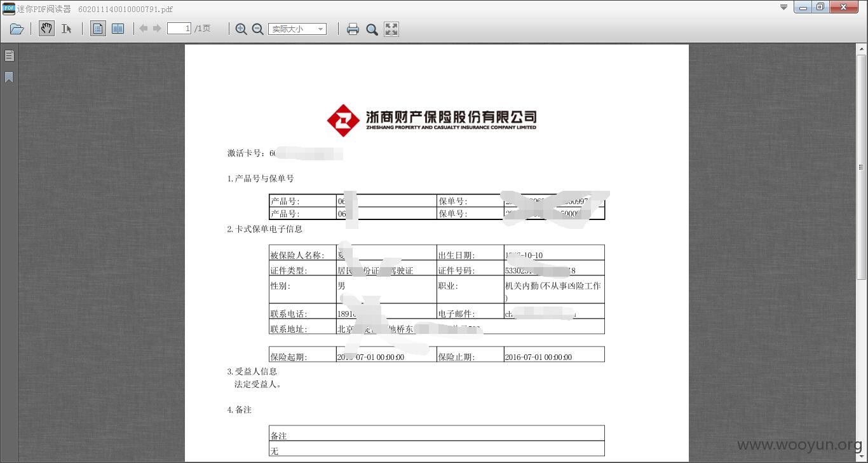The image size is (868, 463).
Task: Click the scrollbar up arrow
Action: (862, 49)
